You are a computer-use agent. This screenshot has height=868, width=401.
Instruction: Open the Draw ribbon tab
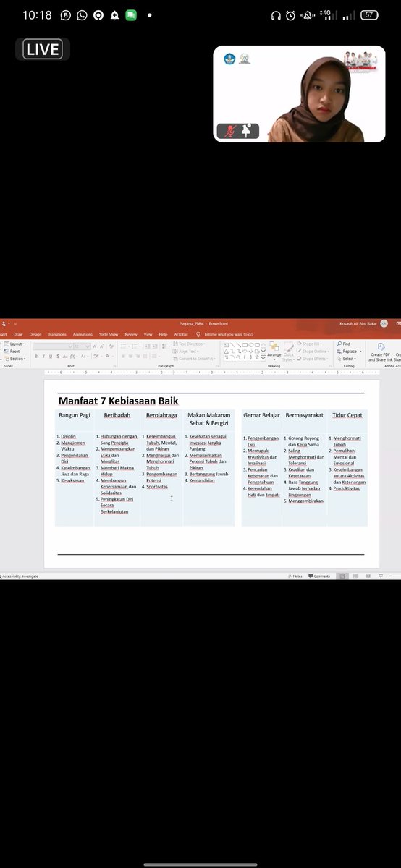[x=17, y=334]
